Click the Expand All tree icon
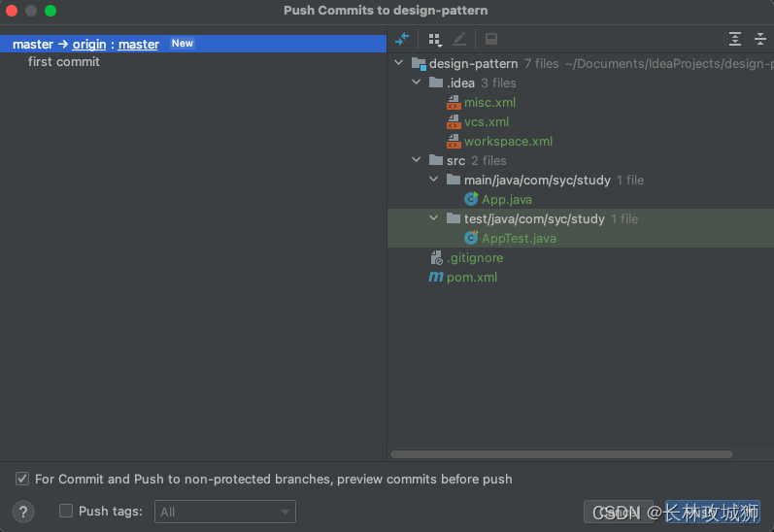This screenshot has height=532, width=774. (735, 39)
